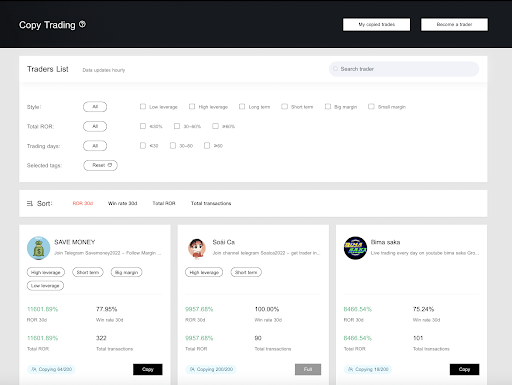Screen dimensions: 512x385
Task: Click Bima saka live trading description
Action: point(425,253)
